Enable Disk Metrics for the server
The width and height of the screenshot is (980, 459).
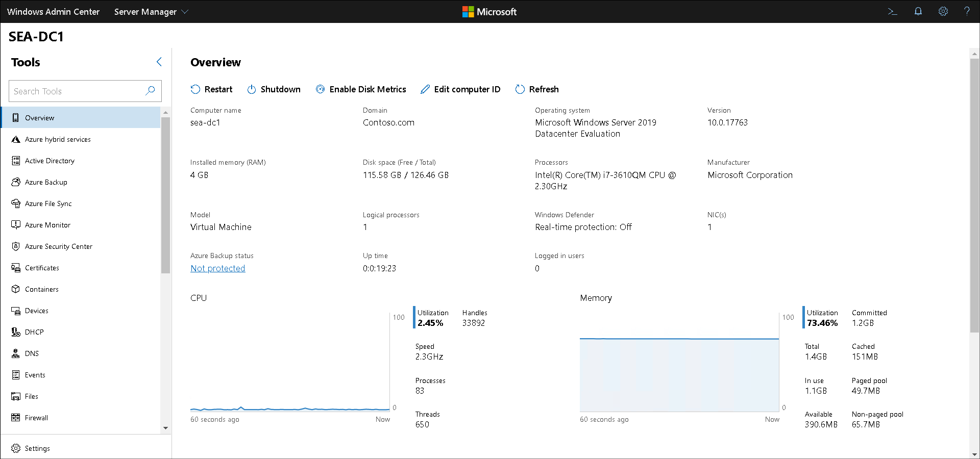361,89
